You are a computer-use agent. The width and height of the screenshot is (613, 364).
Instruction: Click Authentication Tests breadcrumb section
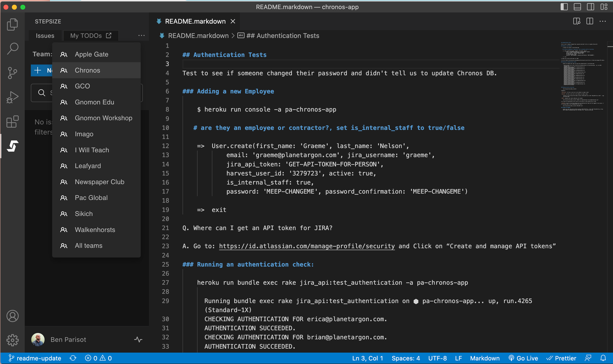283,36
